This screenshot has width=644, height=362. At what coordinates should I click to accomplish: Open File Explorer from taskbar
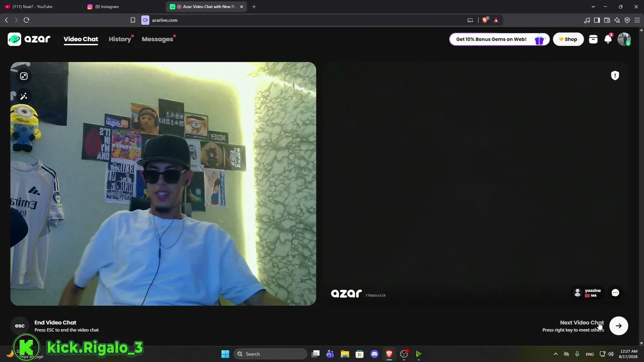[345, 354]
